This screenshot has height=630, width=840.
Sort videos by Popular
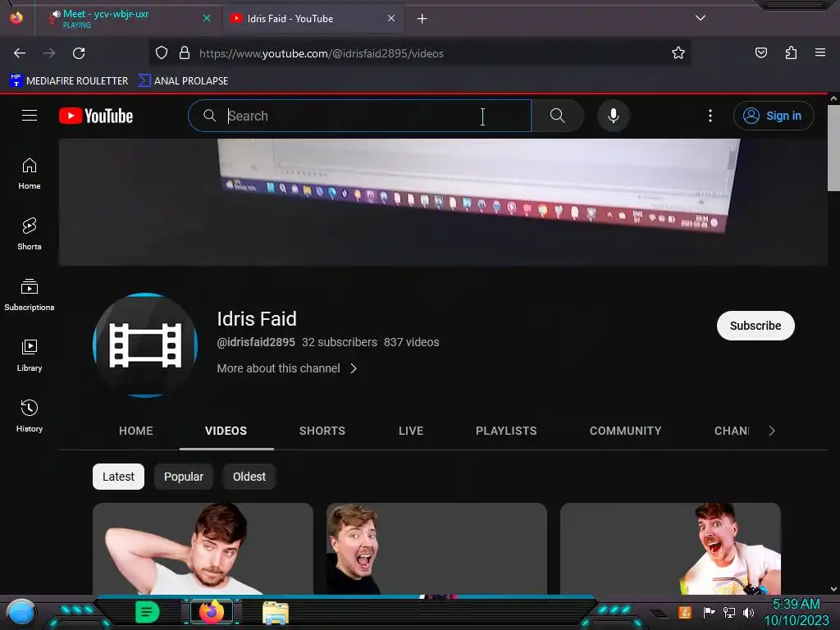pyautogui.click(x=184, y=477)
